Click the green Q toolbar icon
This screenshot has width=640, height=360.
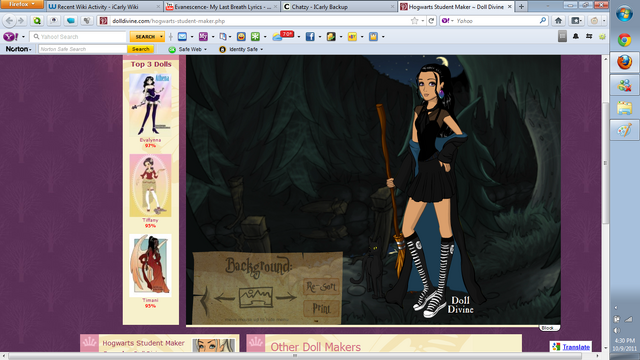[x=37, y=20]
